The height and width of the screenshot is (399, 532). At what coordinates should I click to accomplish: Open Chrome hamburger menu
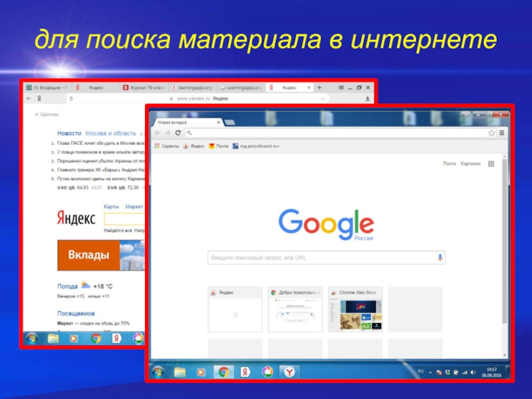point(502,133)
